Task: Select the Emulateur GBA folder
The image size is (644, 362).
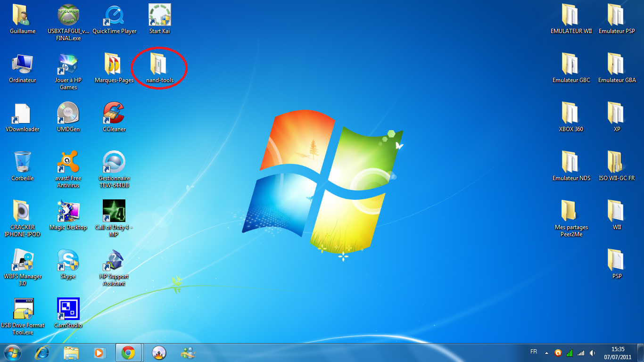Action: click(x=617, y=68)
